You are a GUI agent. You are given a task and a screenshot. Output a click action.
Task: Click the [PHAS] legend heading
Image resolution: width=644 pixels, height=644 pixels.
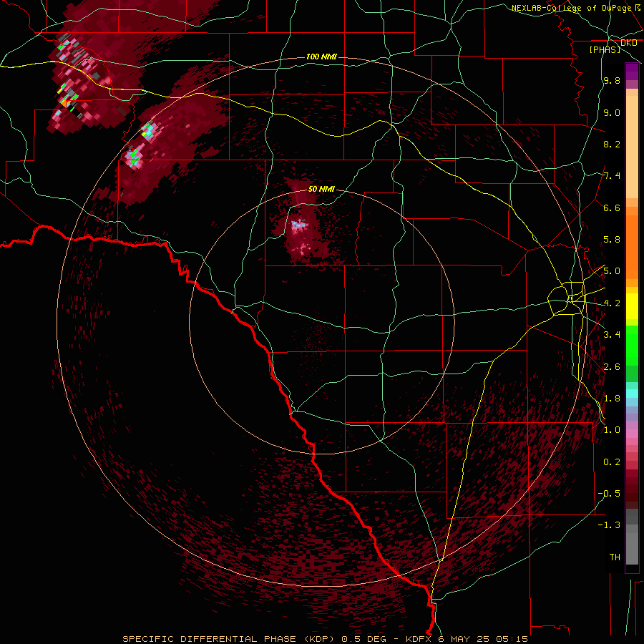[x=605, y=50]
